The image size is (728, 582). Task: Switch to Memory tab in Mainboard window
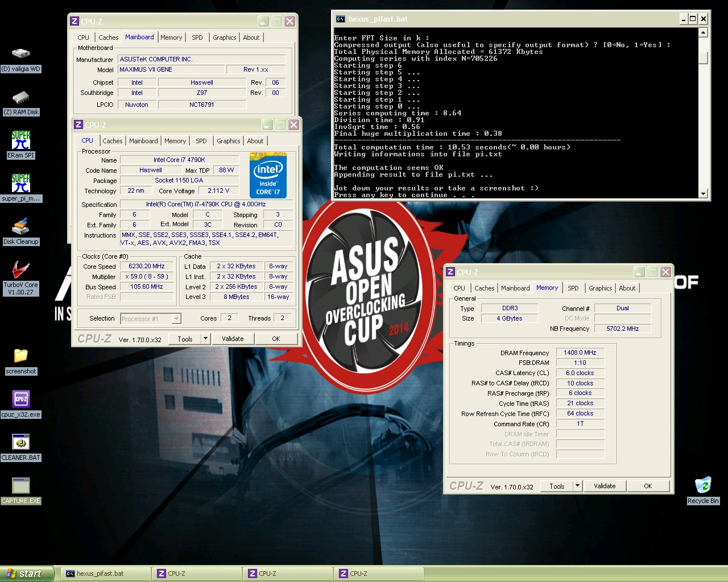click(171, 38)
